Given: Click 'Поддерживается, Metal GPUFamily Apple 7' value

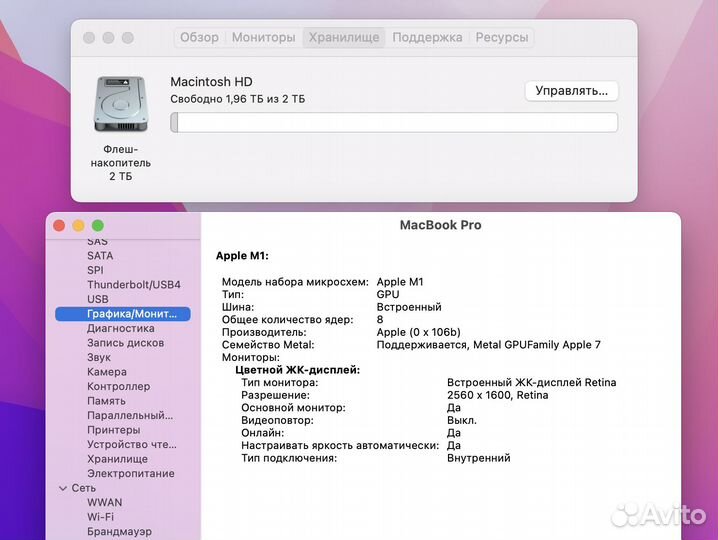Looking at the screenshot, I should (489, 345).
